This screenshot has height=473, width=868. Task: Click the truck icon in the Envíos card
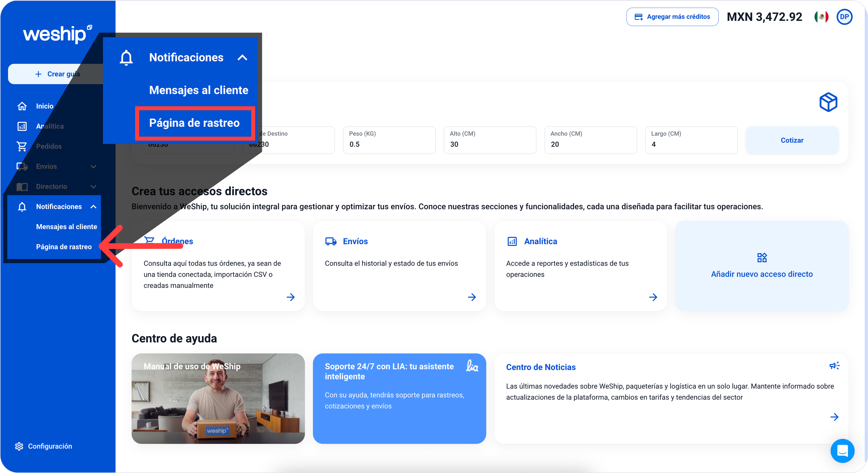click(x=331, y=241)
